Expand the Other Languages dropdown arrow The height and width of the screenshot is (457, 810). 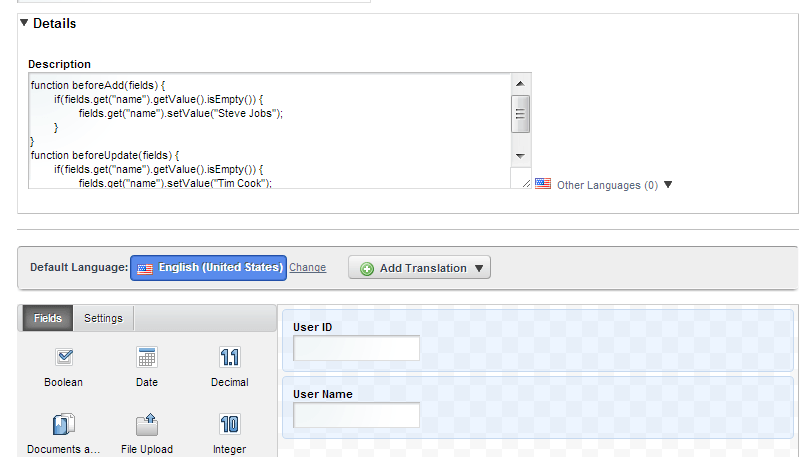pos(668,184)
